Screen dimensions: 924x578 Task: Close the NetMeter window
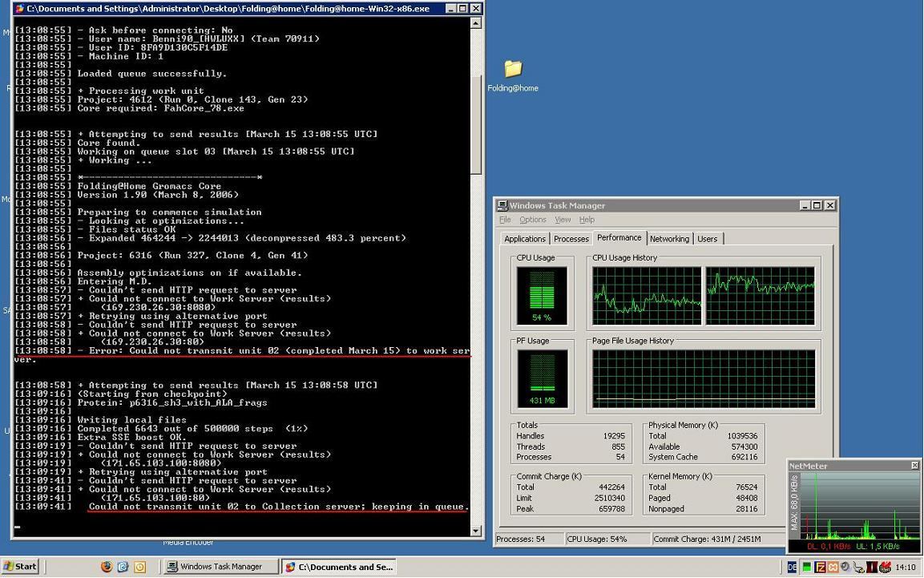click(x=914, y=466)
